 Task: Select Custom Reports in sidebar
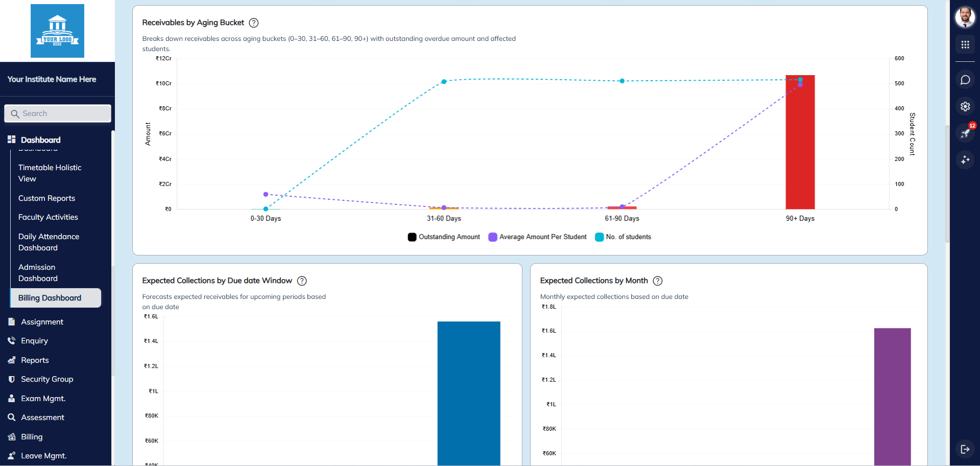click(46, 198)
